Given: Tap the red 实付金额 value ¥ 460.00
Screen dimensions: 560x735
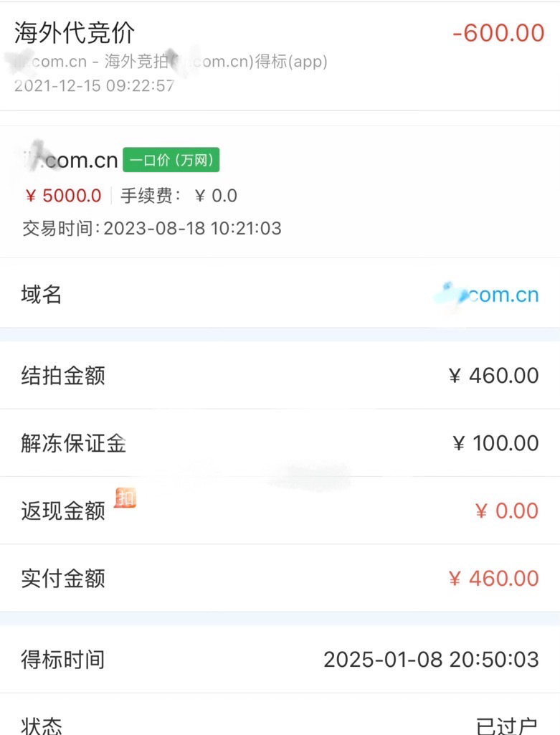Looking at the screenshot, I should coord(493,579).
